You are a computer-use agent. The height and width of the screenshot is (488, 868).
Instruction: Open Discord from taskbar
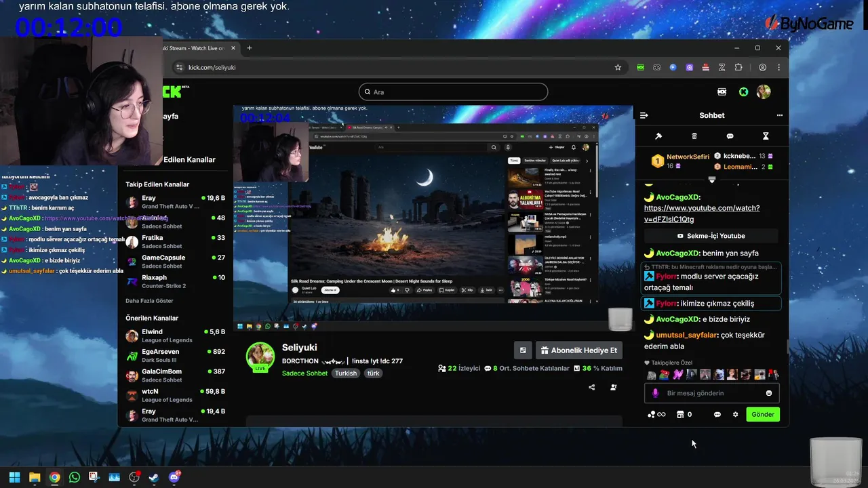[174, 477]
